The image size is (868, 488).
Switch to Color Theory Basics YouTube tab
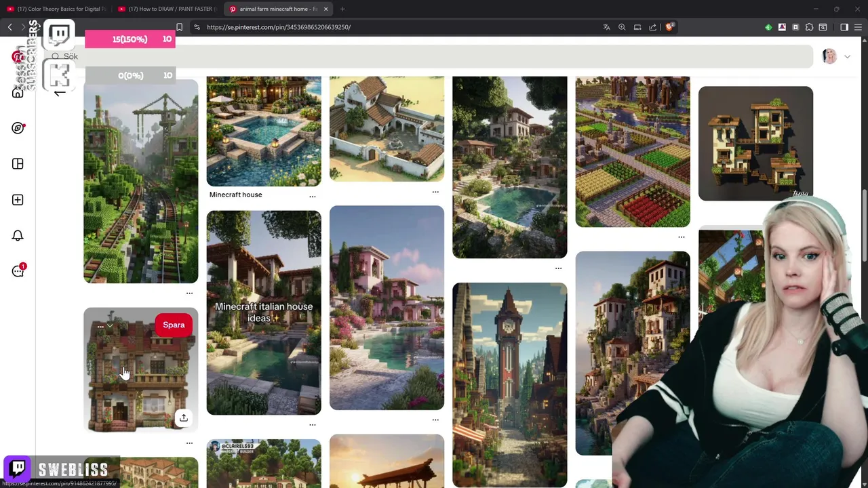point(56,9)
